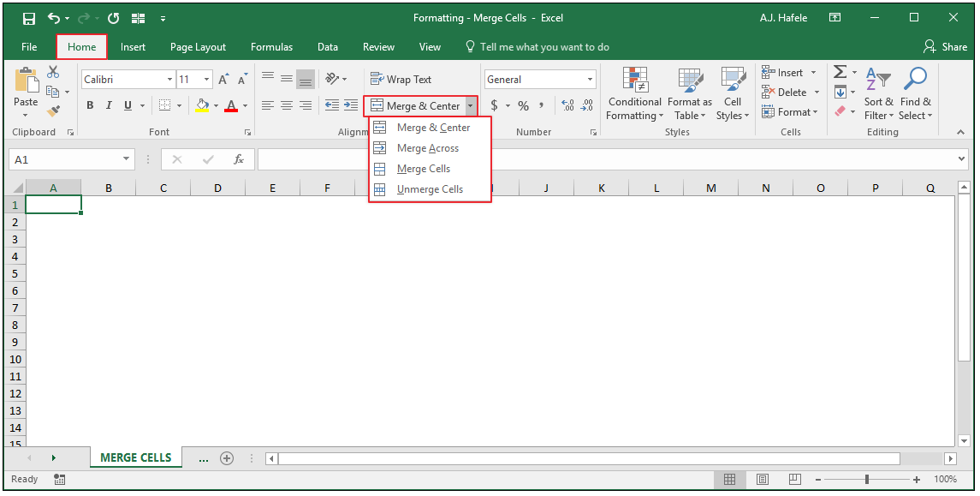
Task: Click the Paste button
Action: [x=26, y=87]
